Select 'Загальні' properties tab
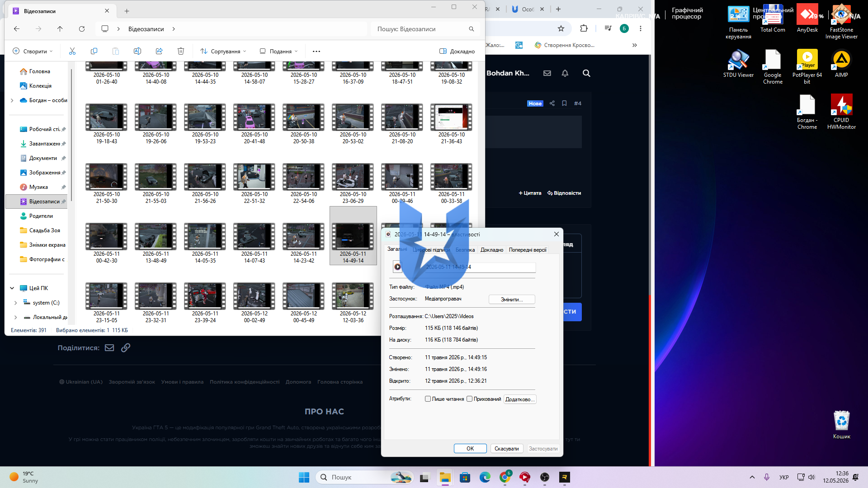 397,249
